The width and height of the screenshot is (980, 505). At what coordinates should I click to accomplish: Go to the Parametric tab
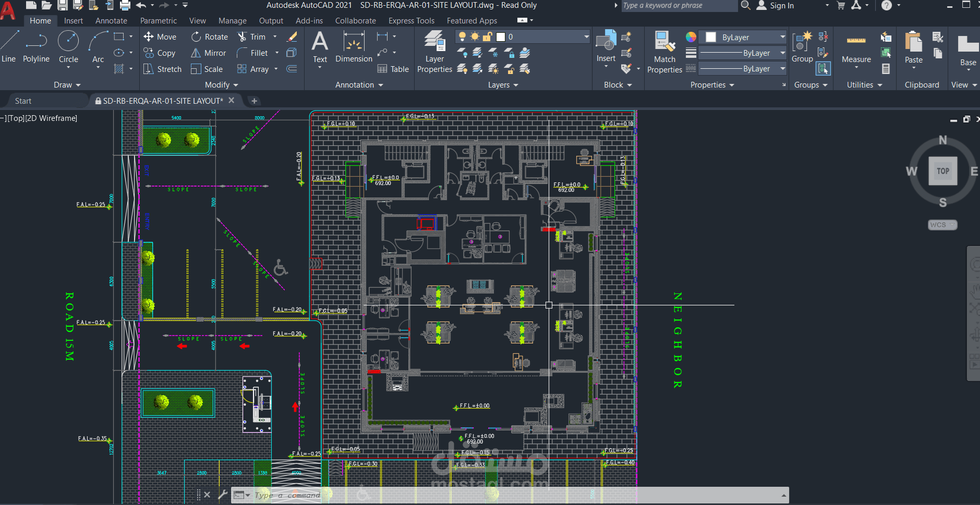159,21
